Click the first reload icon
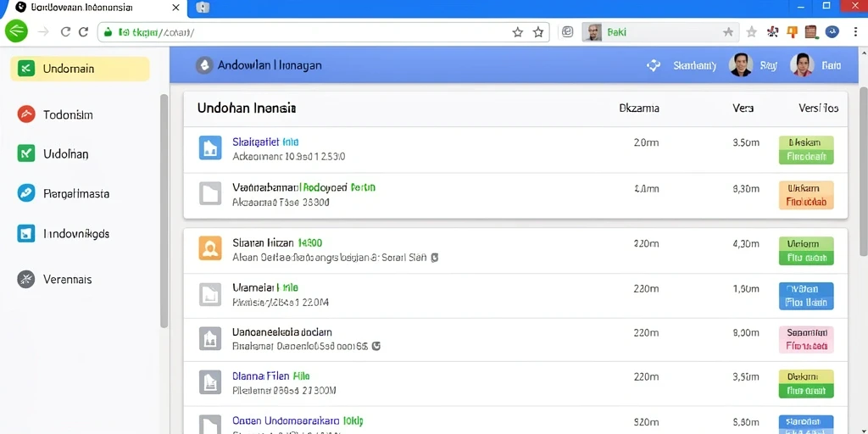Image resolution: width=868 pixels, height=434 pixels. pos(65,32)
